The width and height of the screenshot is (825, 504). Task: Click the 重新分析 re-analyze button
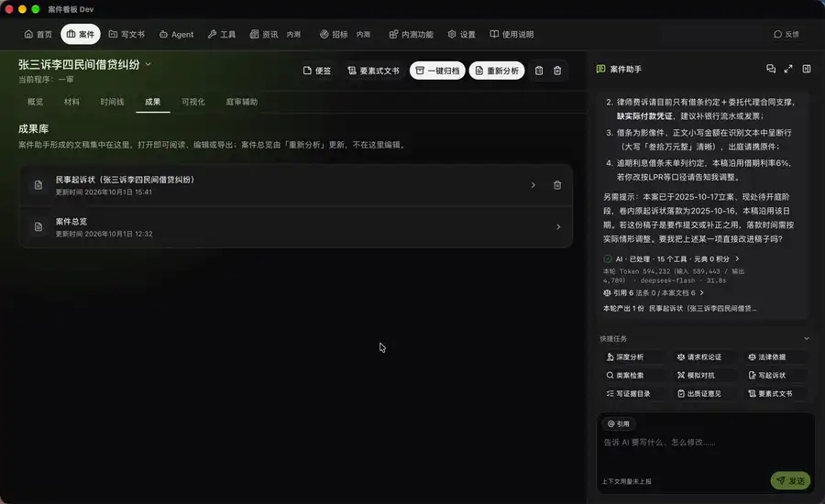click(497, 71)
